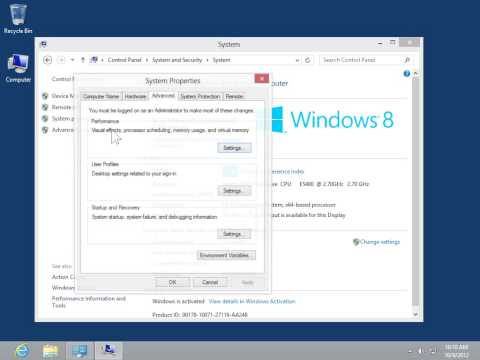Switch to the Computer Name tab
480x360 pixels.
(x=101, y=97)
